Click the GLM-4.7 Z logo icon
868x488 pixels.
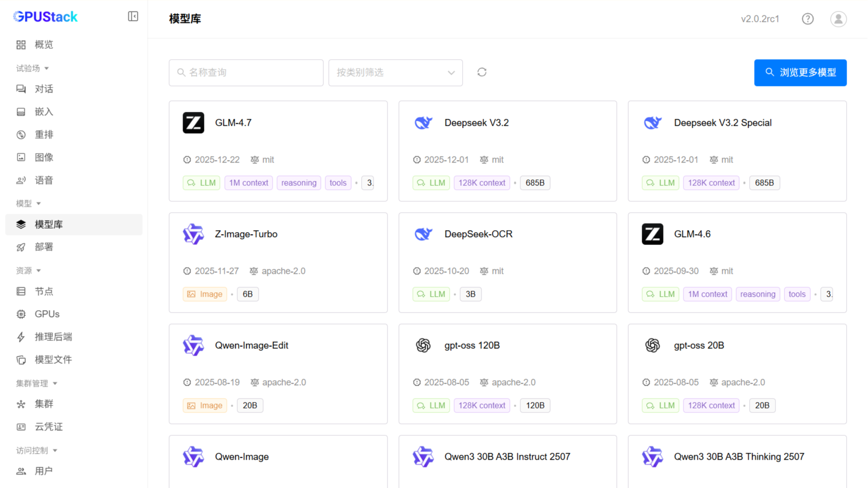193,123
